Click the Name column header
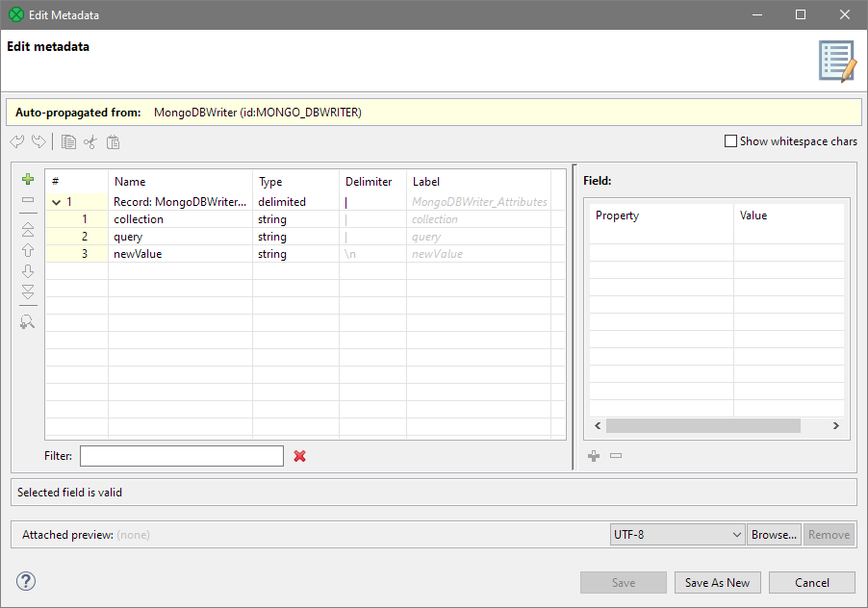The image size is (868, 608). (180, 182)
